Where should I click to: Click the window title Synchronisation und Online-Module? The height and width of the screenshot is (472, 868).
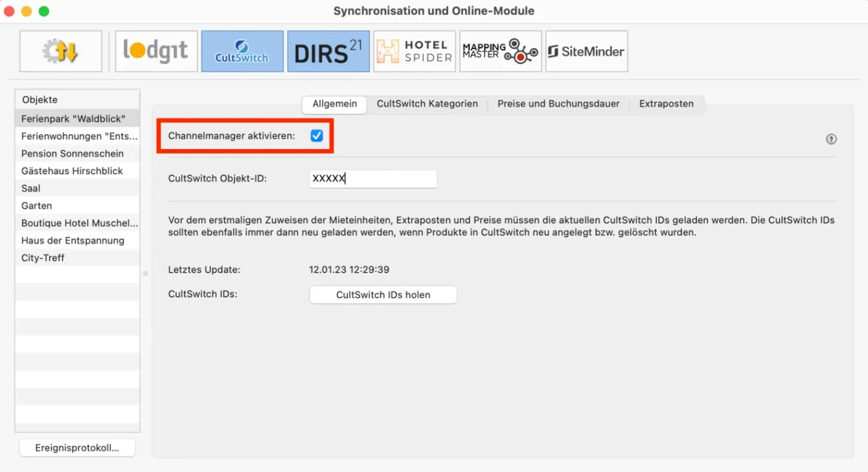434,11
